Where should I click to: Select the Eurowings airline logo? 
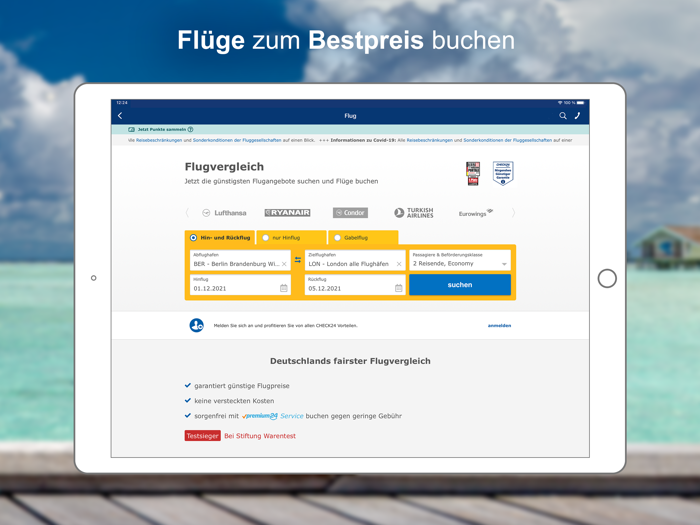476,213
